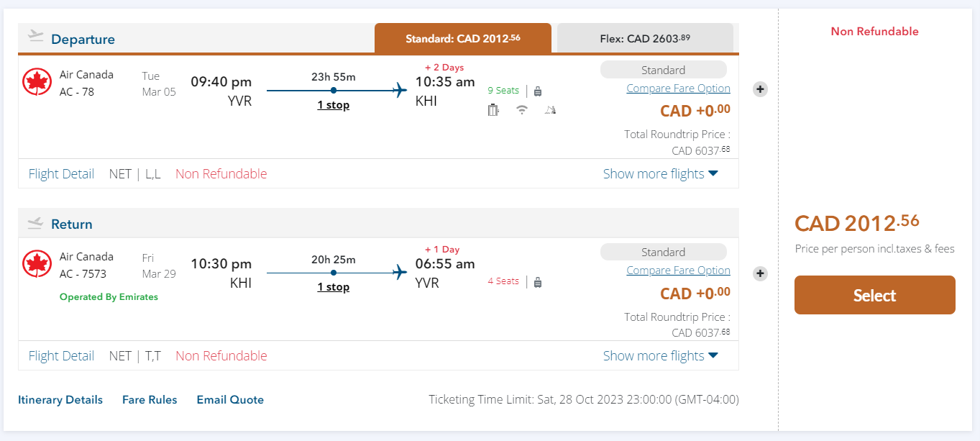Click the departure plane icon in header
This screenshot has height=441, width=980.
coord(35,36)
